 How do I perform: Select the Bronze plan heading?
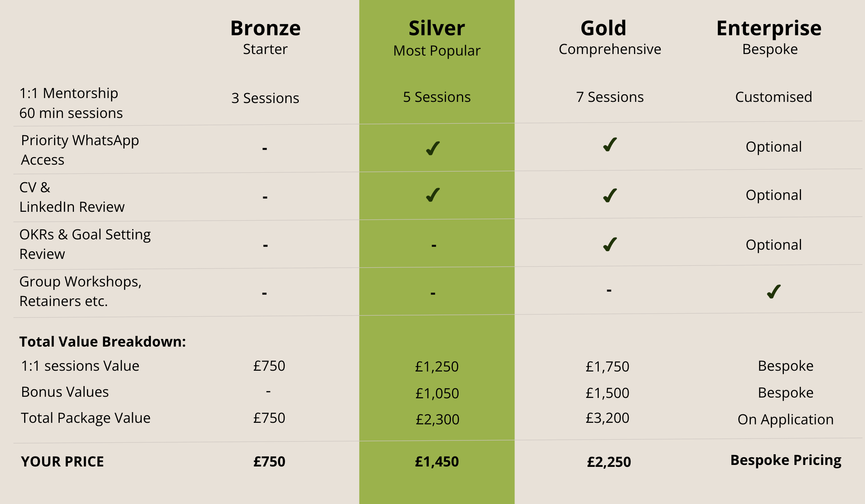pyautogui.click(x=265, y=28)
